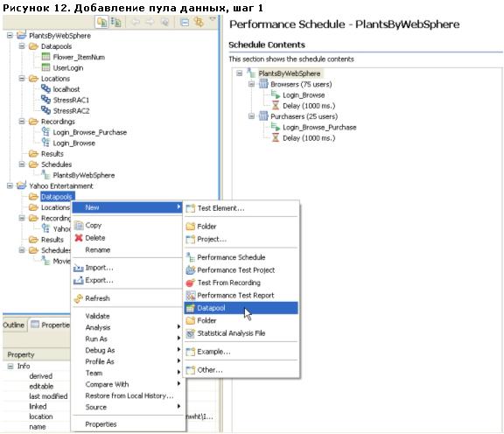This screenshot has height=434, width=504.
Task: Open the Compare With submenu
Action: point(127,384)
